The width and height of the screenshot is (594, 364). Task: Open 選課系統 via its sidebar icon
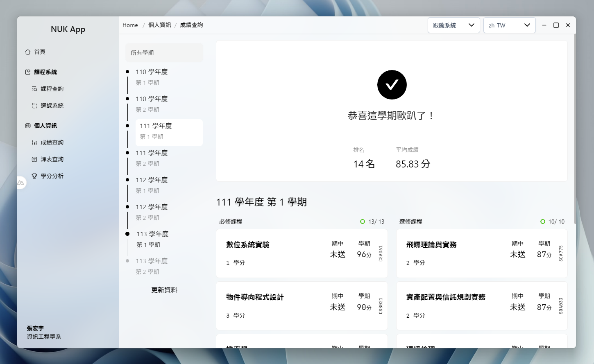(34, 105)
